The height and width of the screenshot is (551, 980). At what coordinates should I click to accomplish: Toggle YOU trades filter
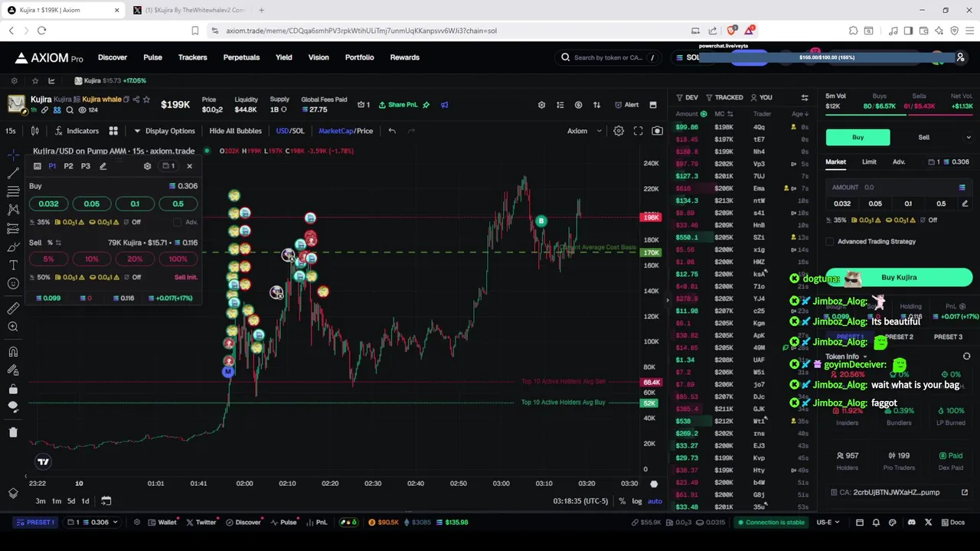[762, 98]
